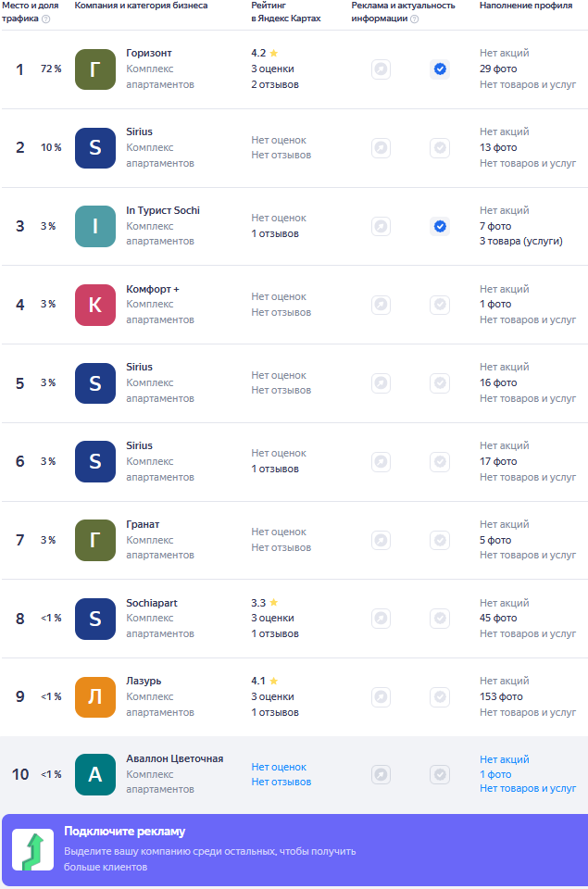Click grey verification checkmark in Sochiapart row
This screenshot has height=889, width=588.
[x=440, y=618]
